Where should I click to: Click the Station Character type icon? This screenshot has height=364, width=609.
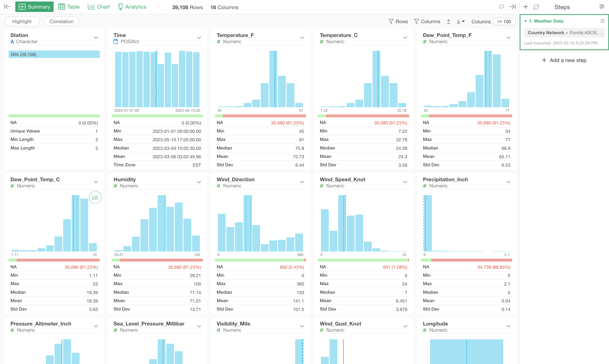pyautogui.click(x=12, y=42)
